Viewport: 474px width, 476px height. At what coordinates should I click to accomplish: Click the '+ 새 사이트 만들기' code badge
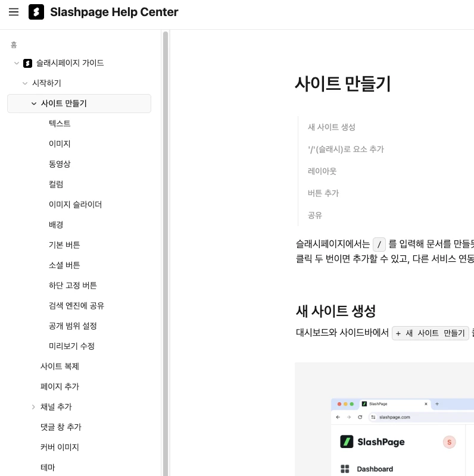431,333
